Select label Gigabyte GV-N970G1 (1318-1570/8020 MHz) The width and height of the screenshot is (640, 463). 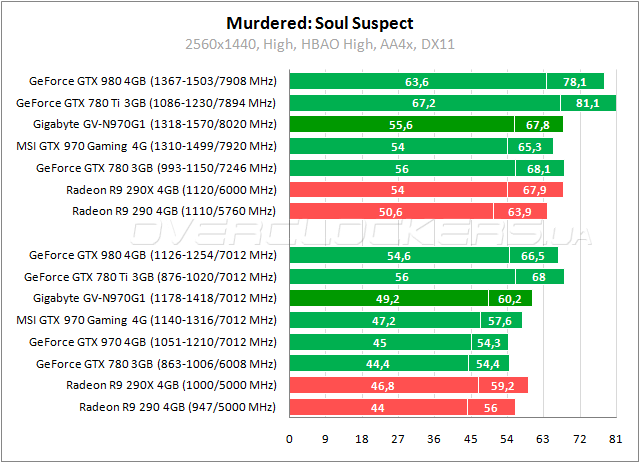pyautogui.click(x=155, y=124)
